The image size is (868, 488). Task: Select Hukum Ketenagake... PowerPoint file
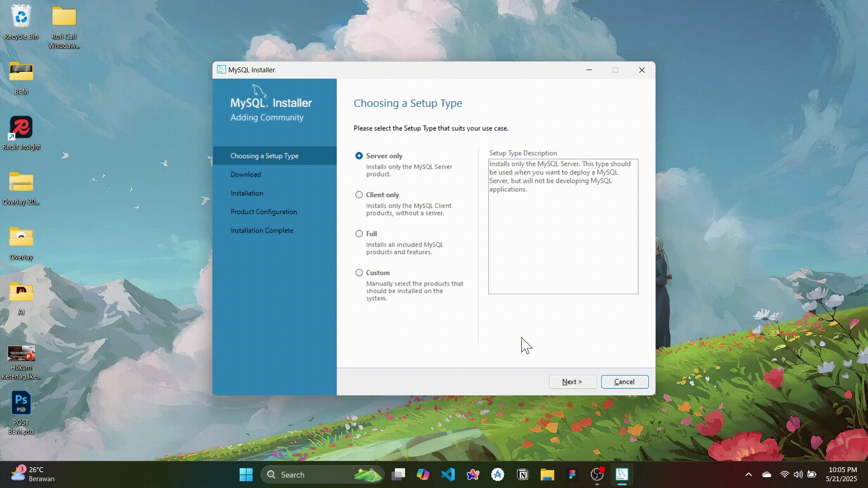pos(21,362)
